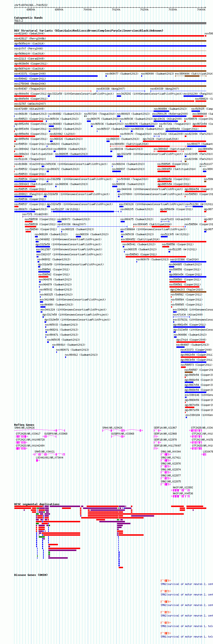
Task: Open UCSC segmental duplications track header
Action: [37, 504]
